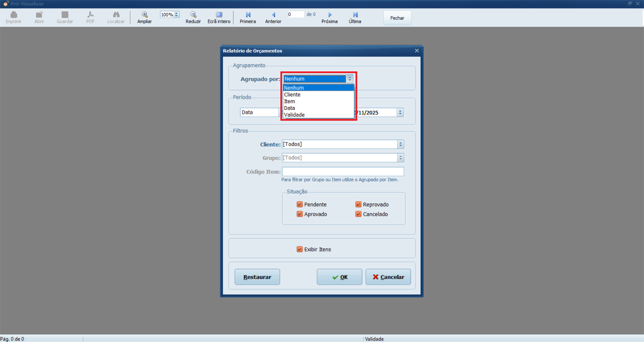Click the Ampliar zoom-in icon
Image resolution: width=644 pixels, height=342 pixels.
coord(144,15)
